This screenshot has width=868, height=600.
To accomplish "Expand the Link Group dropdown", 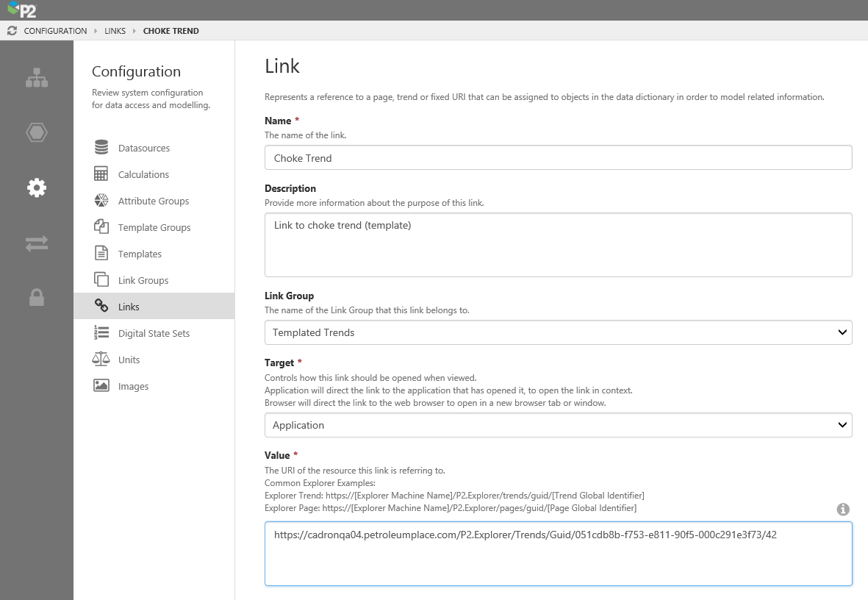I will pyautogui.click(x=558, y=332).
